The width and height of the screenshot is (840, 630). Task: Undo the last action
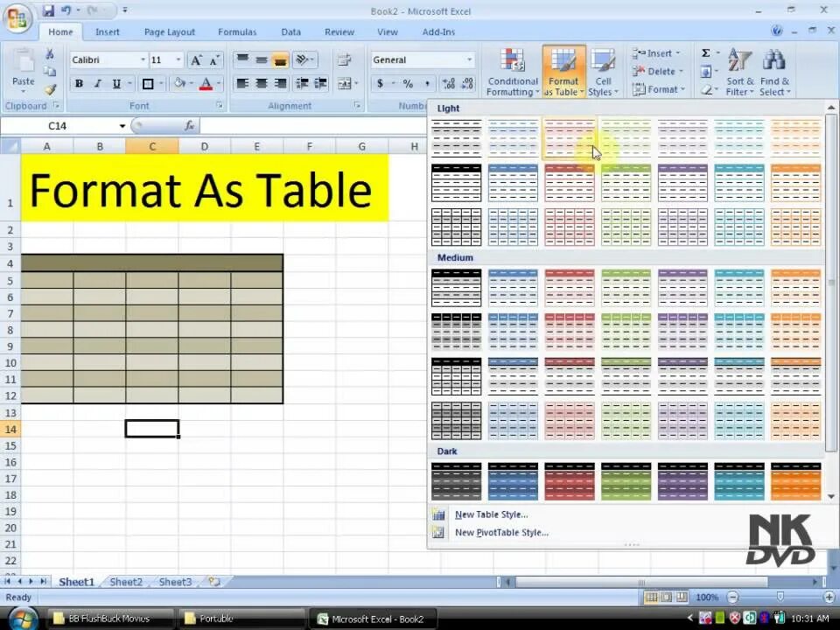pos(66,10)
